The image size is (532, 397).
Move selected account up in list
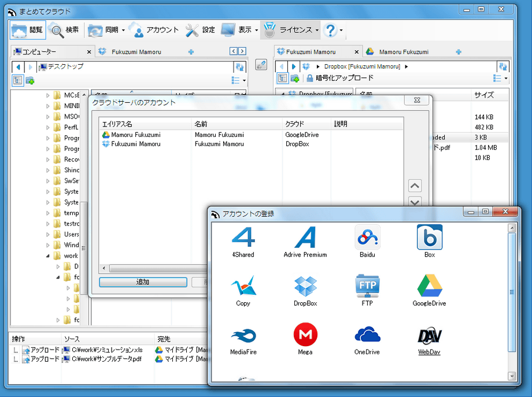pyautogui.click(x=415, y=185)
